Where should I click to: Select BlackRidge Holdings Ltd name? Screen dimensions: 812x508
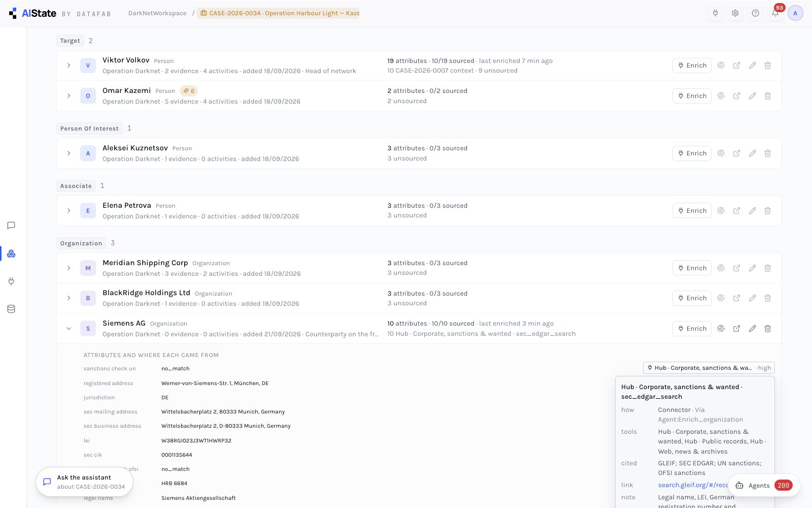146,293
